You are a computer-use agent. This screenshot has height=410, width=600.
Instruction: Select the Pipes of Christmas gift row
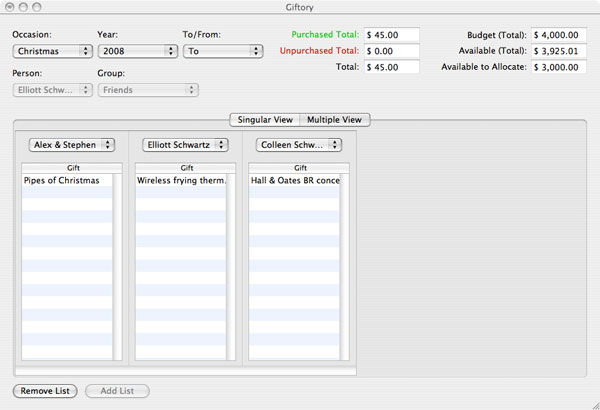click(66, 181)
